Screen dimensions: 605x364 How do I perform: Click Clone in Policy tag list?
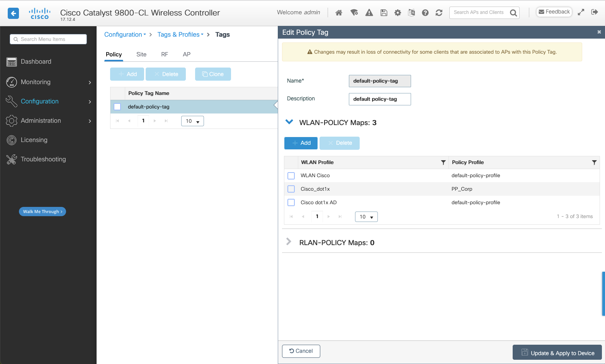click(213, 74)
